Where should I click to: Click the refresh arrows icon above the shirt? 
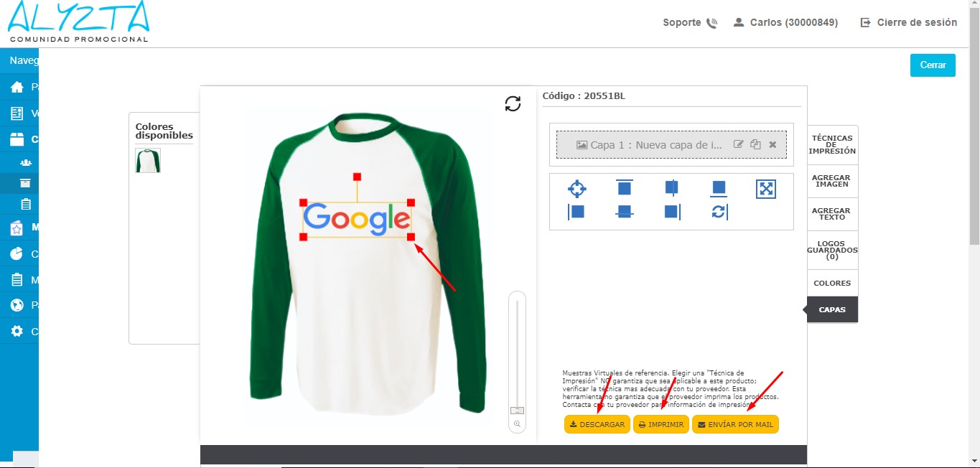point(513,104)
